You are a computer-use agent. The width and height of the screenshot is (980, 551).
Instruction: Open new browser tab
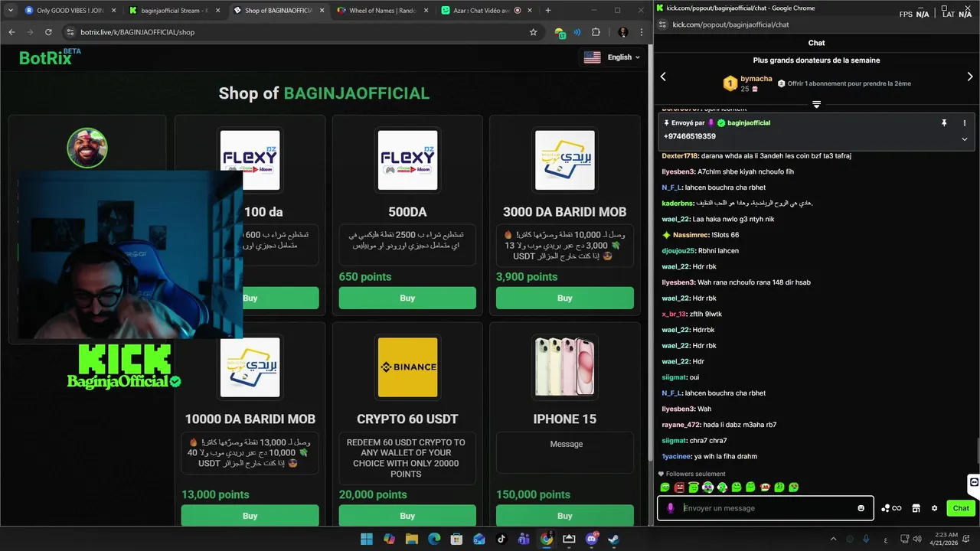coord(547,11)
